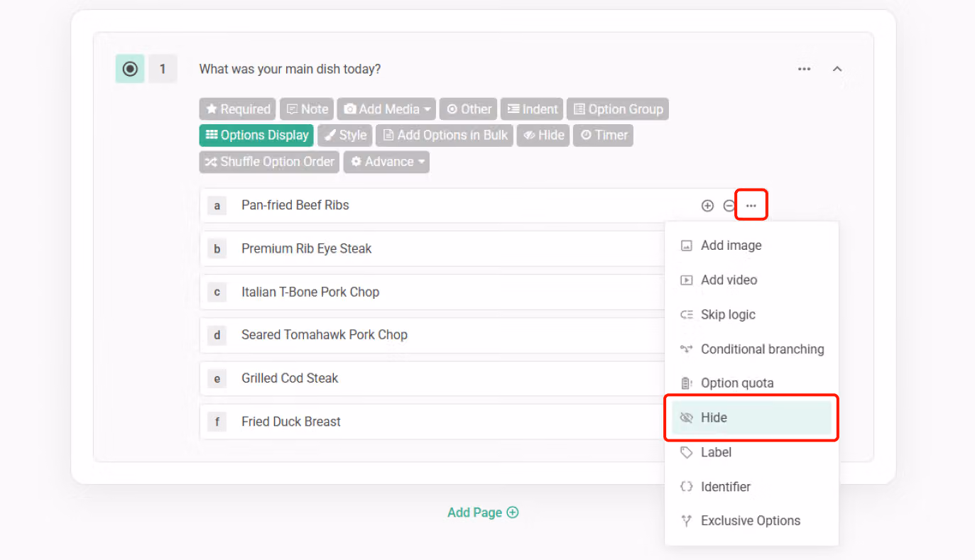Click the Note button
975x560 pixels.
click(x=307, y=109)
